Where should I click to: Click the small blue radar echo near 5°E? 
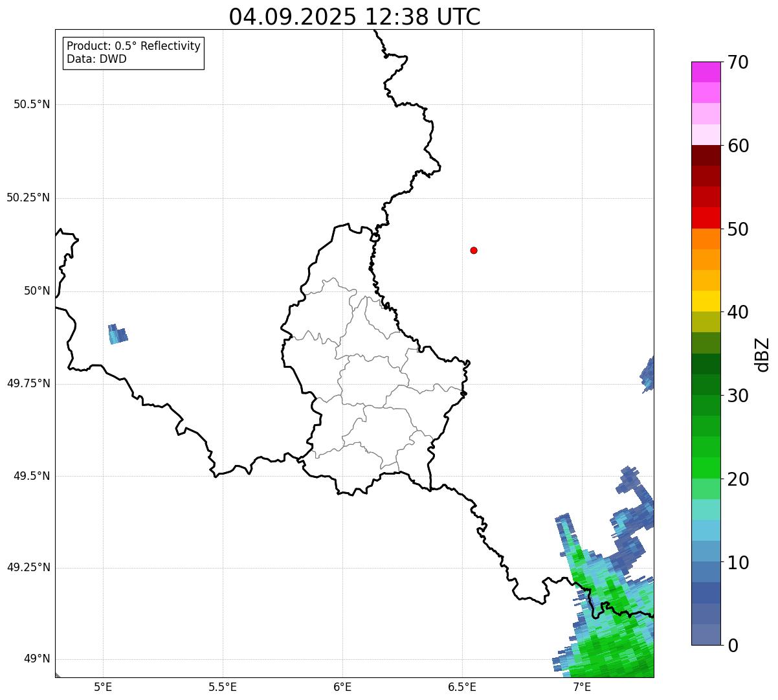click(117, 334)
